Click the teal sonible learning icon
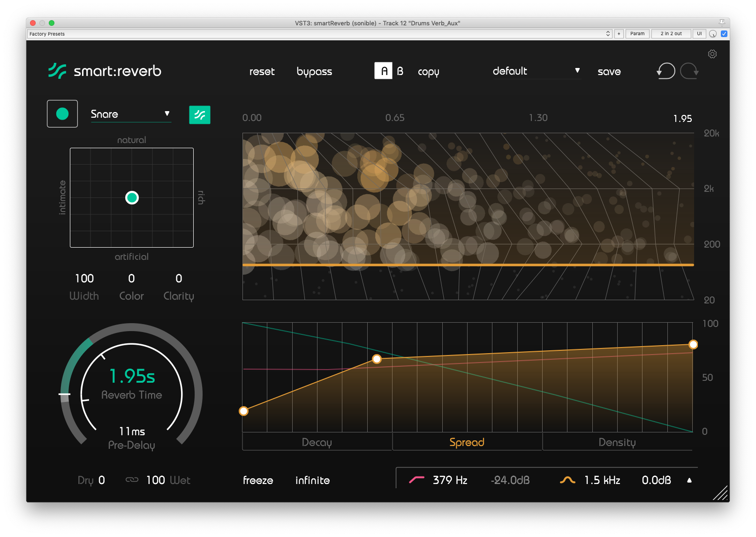756x537 pixels. click(200, 115)
